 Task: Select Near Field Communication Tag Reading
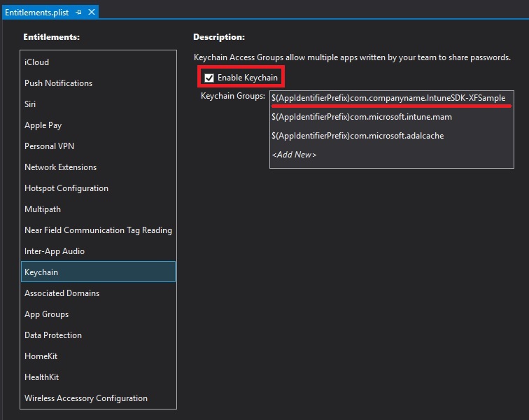click(98, 230)
